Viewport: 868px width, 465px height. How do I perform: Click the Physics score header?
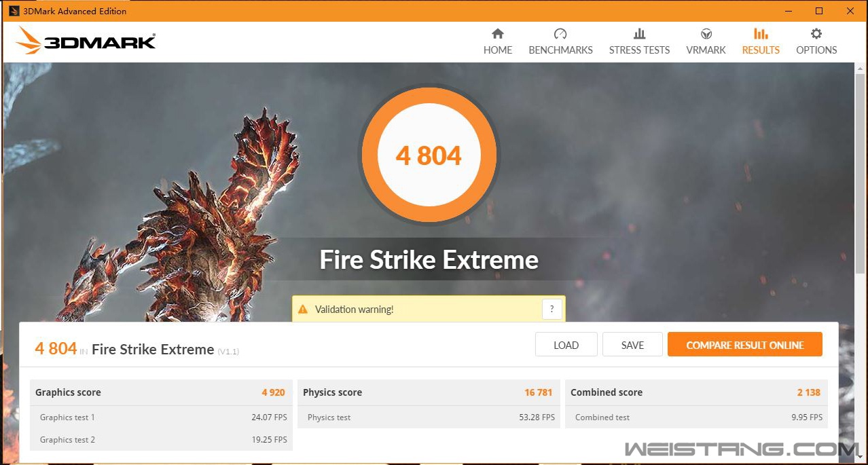pyautogui.click(x=332, y=392)
